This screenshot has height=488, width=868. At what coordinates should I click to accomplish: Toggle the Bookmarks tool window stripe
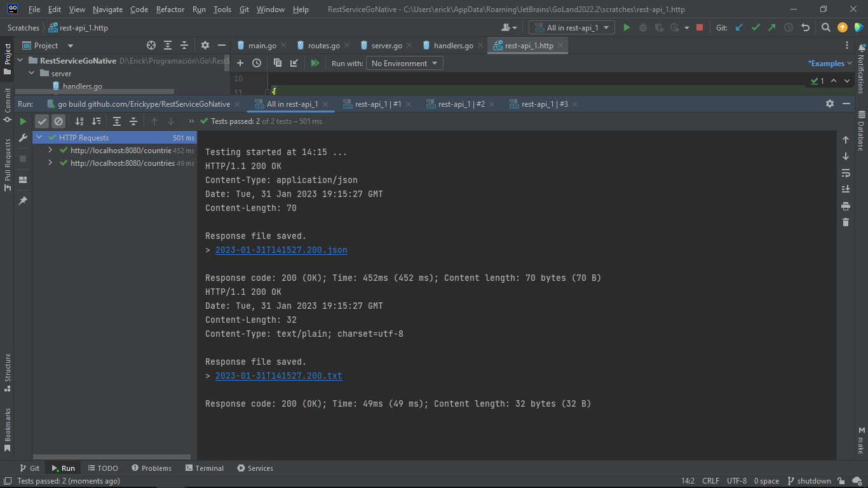tap(8, 430)
